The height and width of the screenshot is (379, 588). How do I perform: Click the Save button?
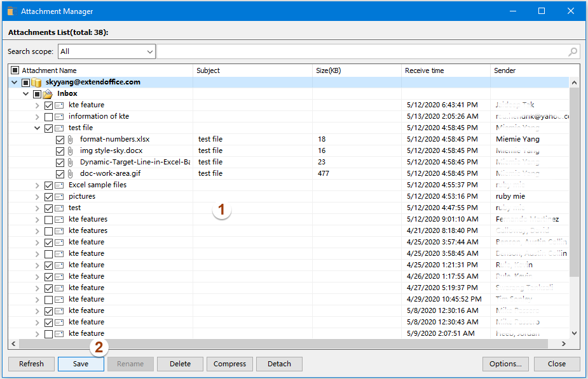[x=81, y=364]
